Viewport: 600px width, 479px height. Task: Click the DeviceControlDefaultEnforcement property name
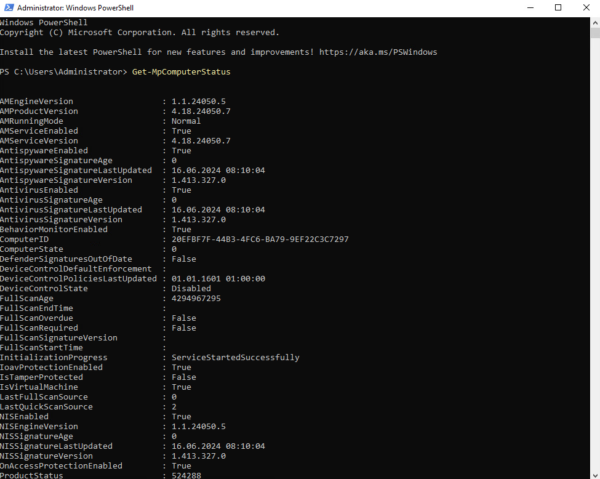(x=76, y=269)
